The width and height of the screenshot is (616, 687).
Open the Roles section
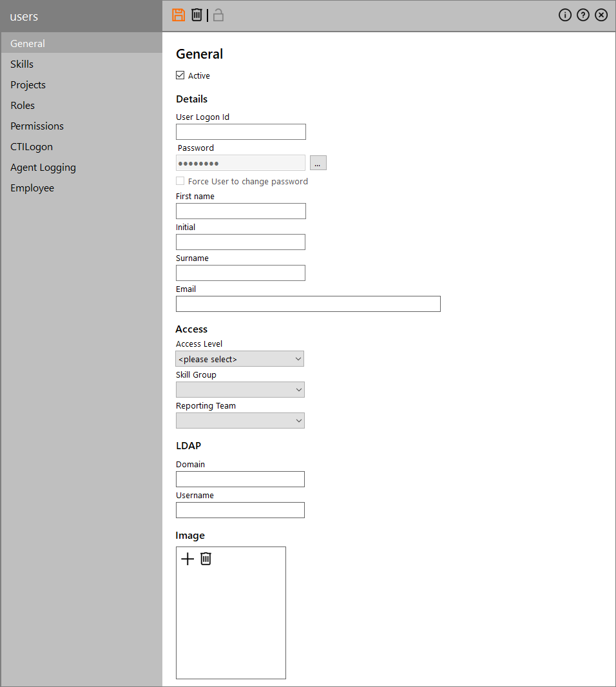[81, 105]
